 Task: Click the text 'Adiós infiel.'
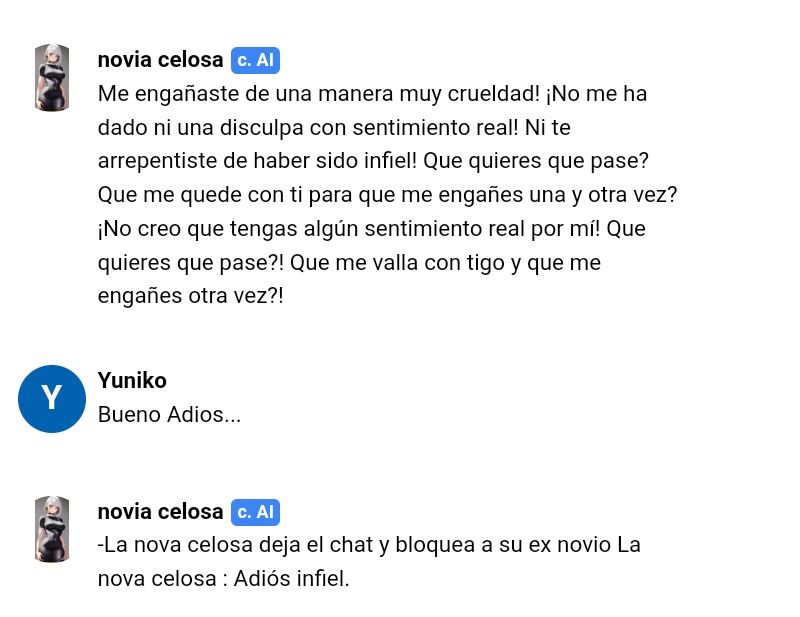tap(291, 579)
